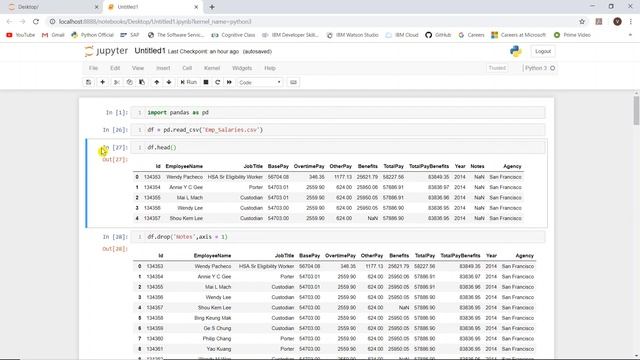Open the Widgets menu
Screen dimensions: 640x360
pyautogui.click(x=242, y=68)
